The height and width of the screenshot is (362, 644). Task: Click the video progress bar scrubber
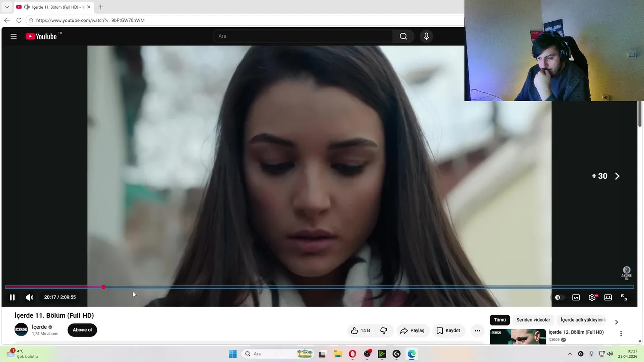(x=103, y=287)
